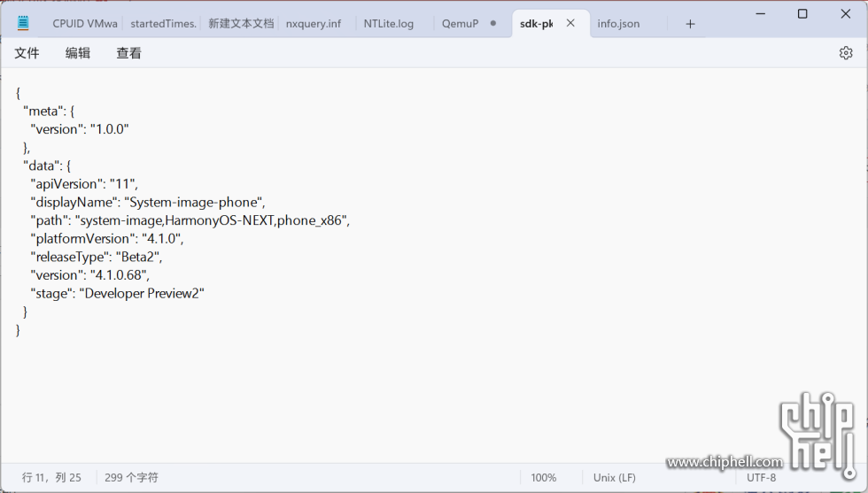
Task: Switch to NTLite.log tab
Action: coord(388,24)
